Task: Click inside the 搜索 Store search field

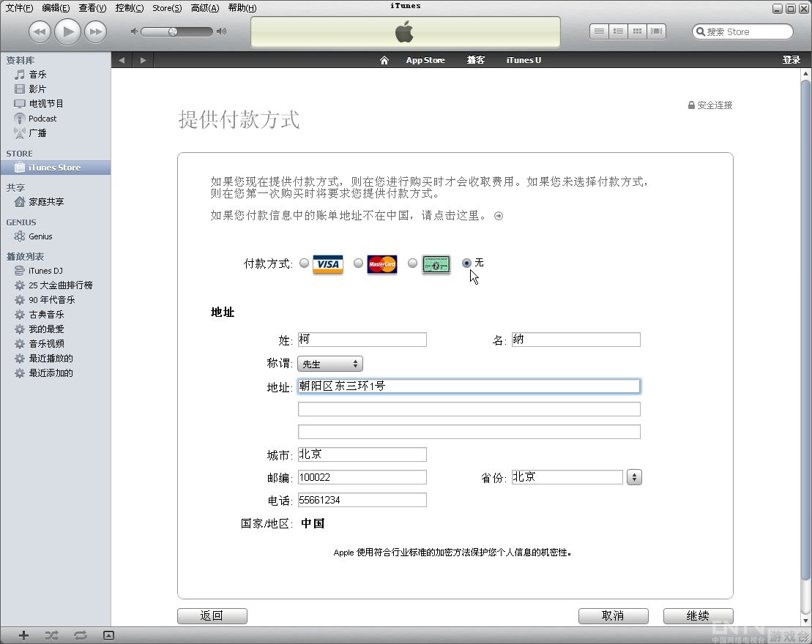Action: point(742,31)
